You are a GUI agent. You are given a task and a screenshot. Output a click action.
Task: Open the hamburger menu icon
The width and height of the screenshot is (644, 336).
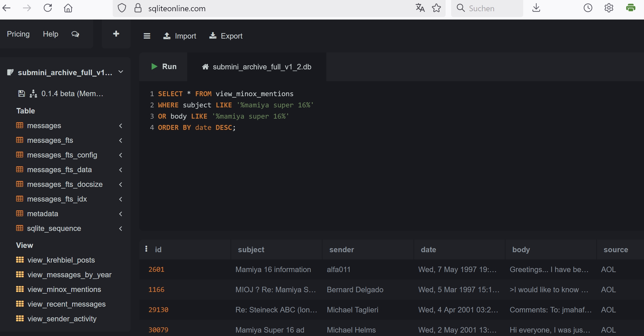(147, 36)
